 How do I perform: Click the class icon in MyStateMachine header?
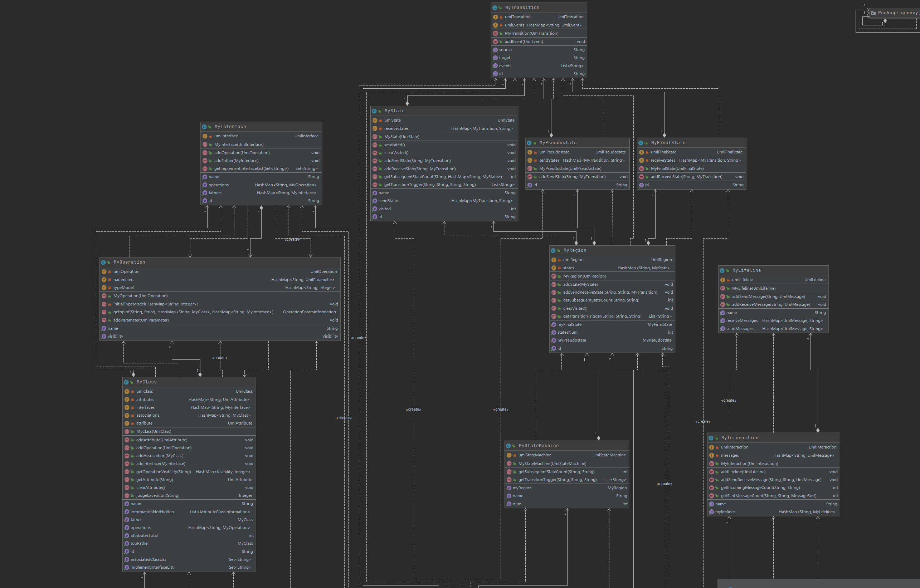[x=508, y=446]
